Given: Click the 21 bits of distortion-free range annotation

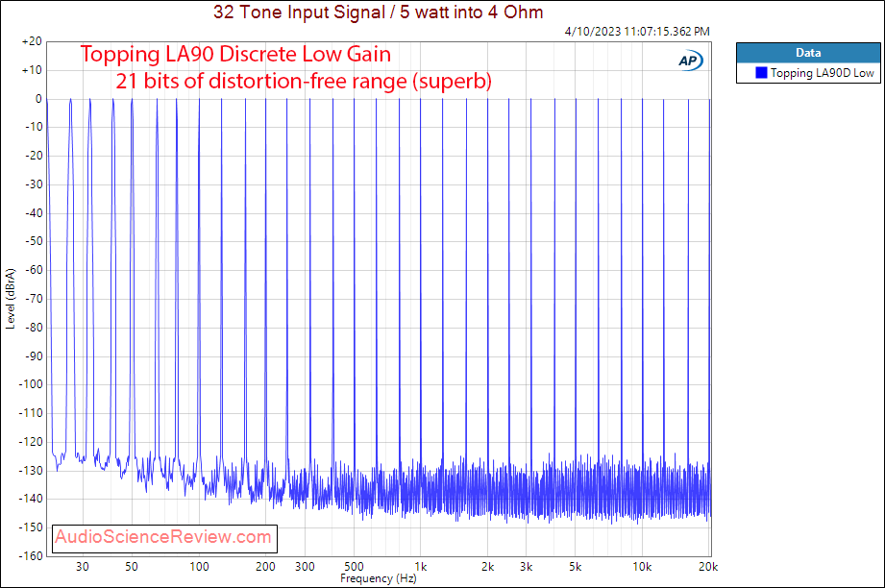Looking at the screenshot, I should click(x=303, y=83).
